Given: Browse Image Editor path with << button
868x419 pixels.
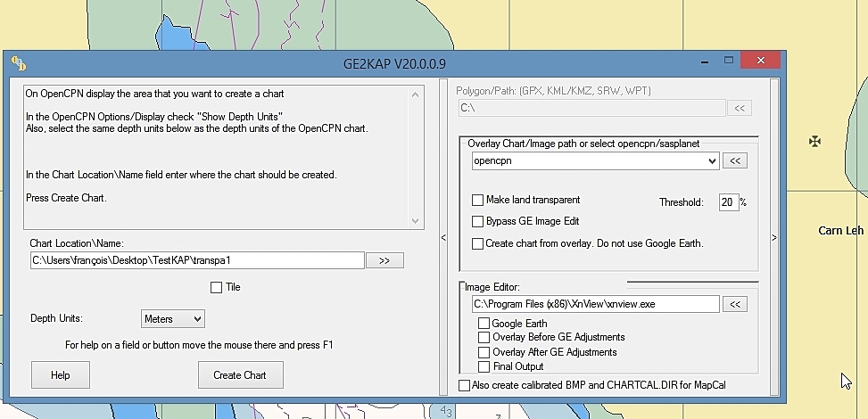Looking at the screenshot, I should (x=734, y=304).
